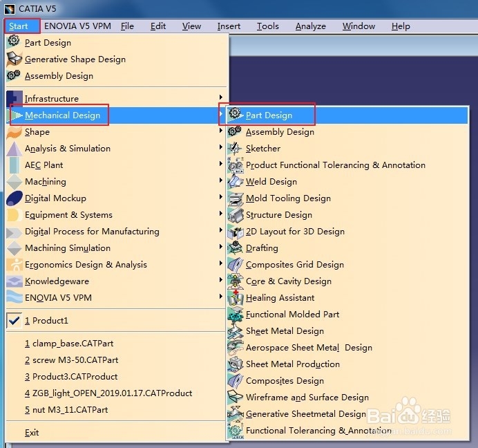Open the Insert menu
The width and height of the screenshot is (478, 448).
(229, 26)
